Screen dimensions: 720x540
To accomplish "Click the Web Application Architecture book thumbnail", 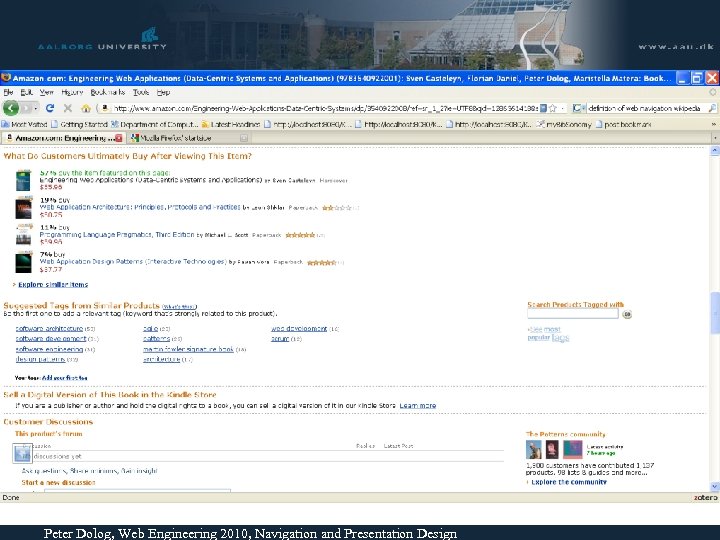I will (x=24, y=208).
